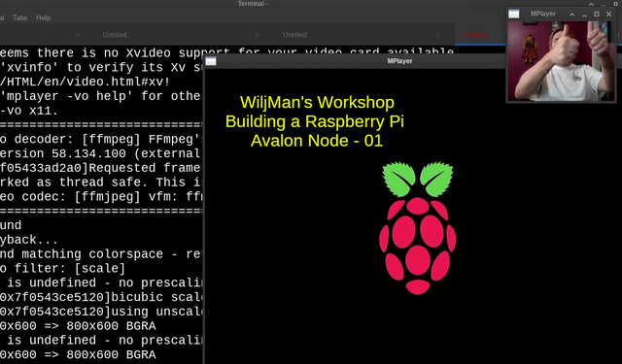Click terminal line '/HTML/en/video.html#xv!'

pyautogui.click(x=85, y=82)
